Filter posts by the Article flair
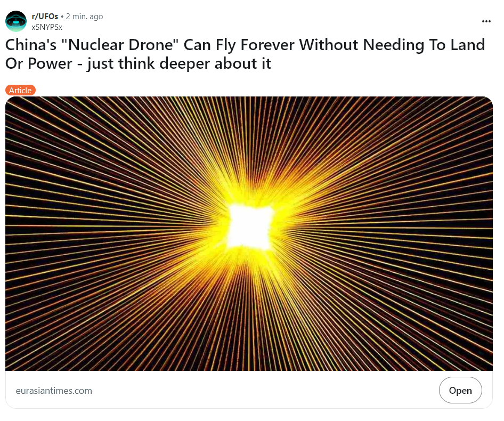The image size is (504, 421). [20, 91]
